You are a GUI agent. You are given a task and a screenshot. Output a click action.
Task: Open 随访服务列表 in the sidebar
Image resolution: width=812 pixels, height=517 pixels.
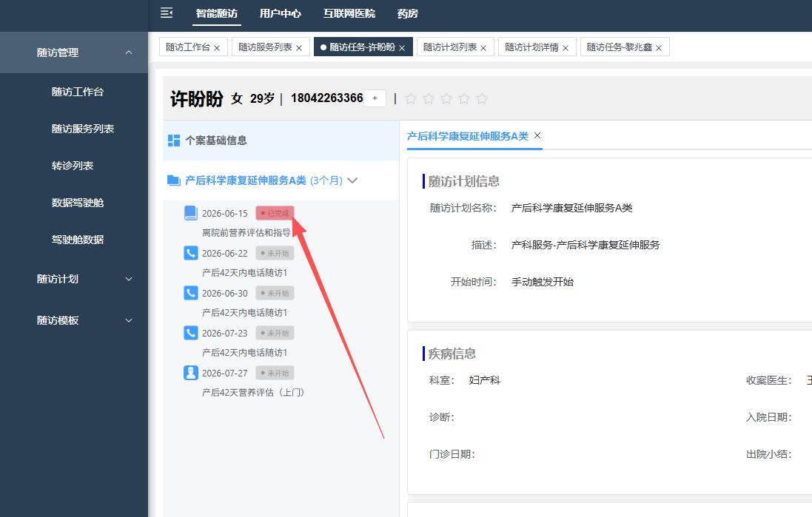point(83,129)
